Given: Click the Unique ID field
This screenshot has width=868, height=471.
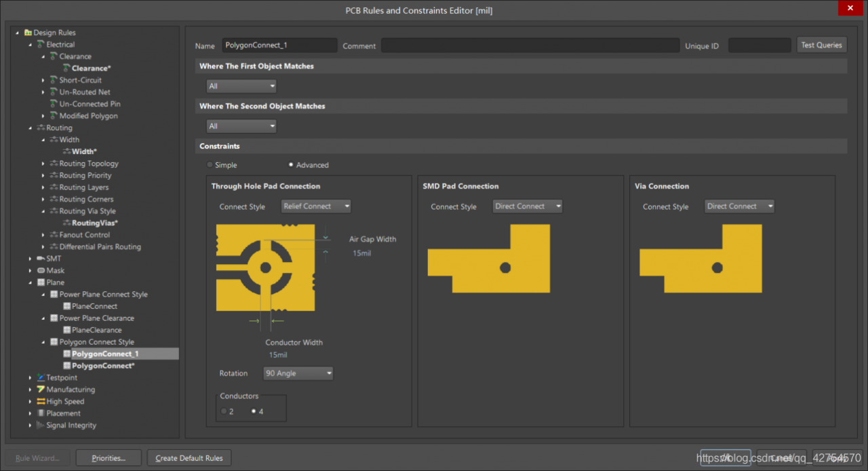Looking at the screenshot, I should pyautogui.click(x=759, y=45).
